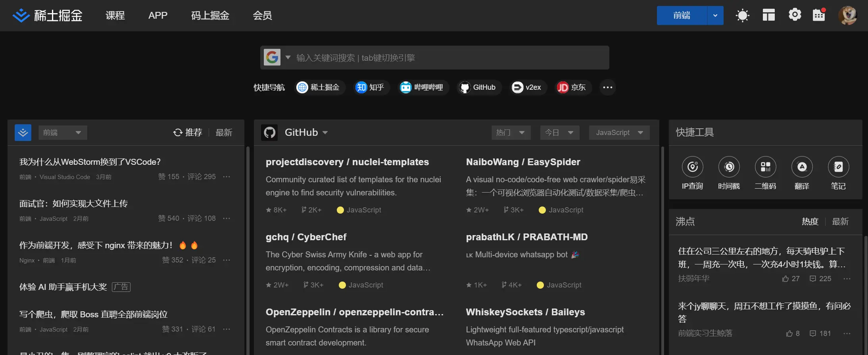Open more options for nginx article

tap(227, 260)
